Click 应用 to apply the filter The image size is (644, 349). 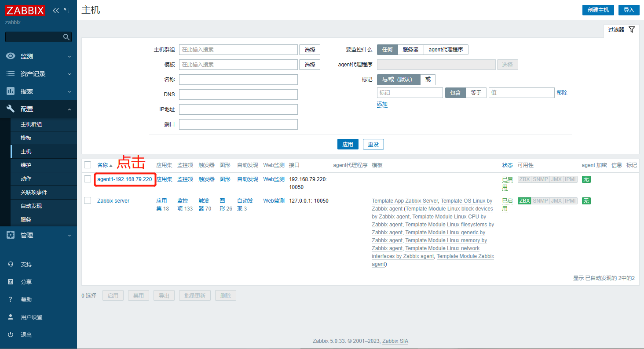coord(348,144)
